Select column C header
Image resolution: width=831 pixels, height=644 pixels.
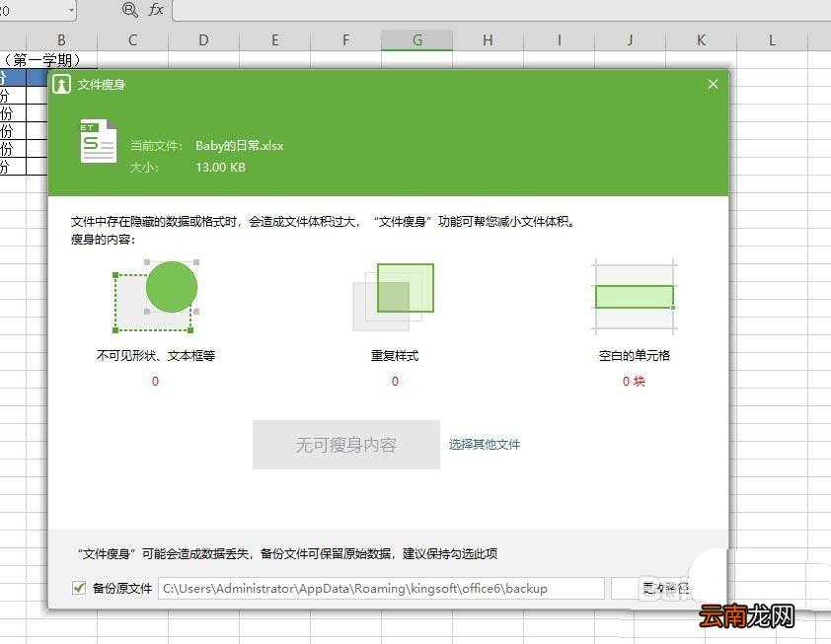click(x=132, y=40)
